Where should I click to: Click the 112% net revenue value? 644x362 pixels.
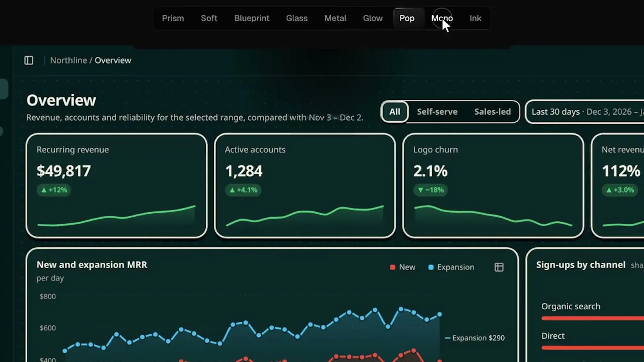[x=621, y=171]
